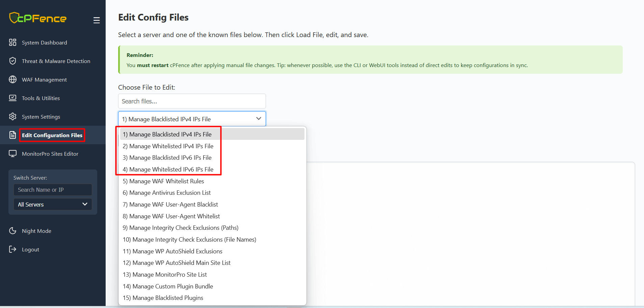Focus the Search Name or IP field
Viewport: 644px width, 308px height.
53,190
